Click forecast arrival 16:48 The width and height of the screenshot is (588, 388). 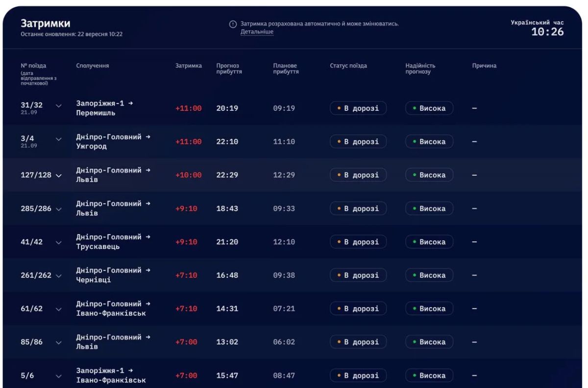tap(227, 275)
